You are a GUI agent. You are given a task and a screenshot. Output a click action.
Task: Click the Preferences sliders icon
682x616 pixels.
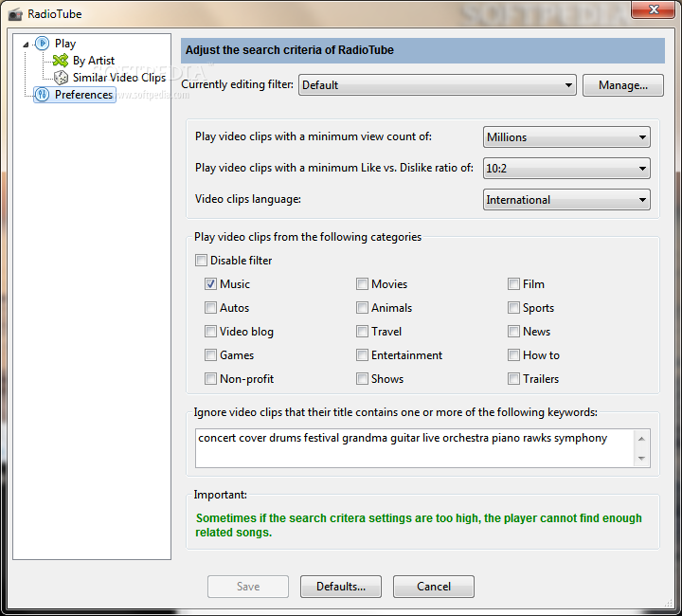(x=43, y=95)
